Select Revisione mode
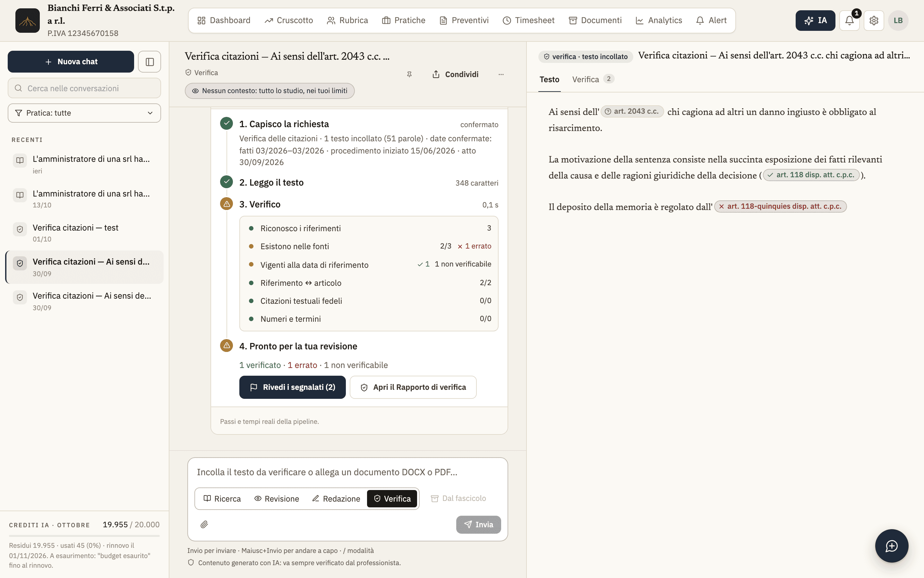This screenshot has width=924, height=578. [x=277, y=498]
